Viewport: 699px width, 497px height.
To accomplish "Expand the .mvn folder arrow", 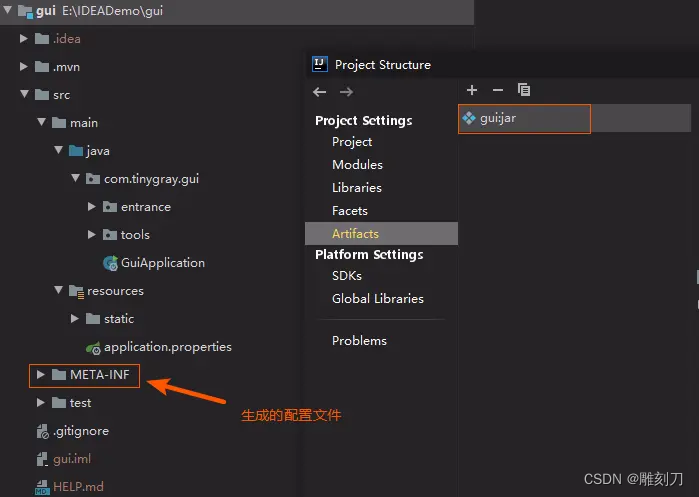I will click(x=24, y=67).
